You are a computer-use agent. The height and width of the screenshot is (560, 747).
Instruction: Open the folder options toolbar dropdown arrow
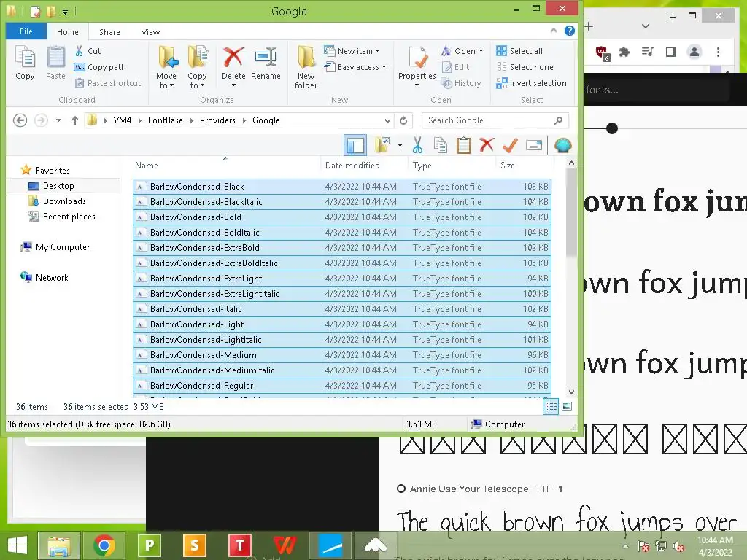click(x=400, y=145)
